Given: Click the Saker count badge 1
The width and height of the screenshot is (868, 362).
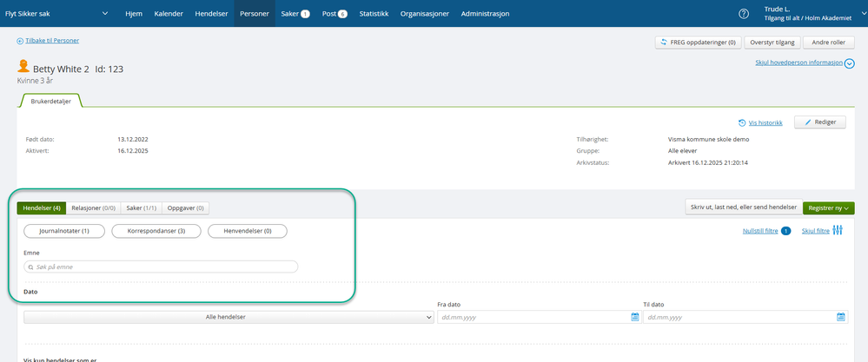Looking at the screenshot, I should coord(306,14).
